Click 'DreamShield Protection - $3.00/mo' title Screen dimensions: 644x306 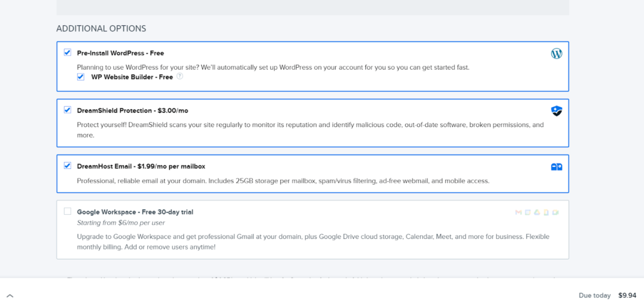133,111
